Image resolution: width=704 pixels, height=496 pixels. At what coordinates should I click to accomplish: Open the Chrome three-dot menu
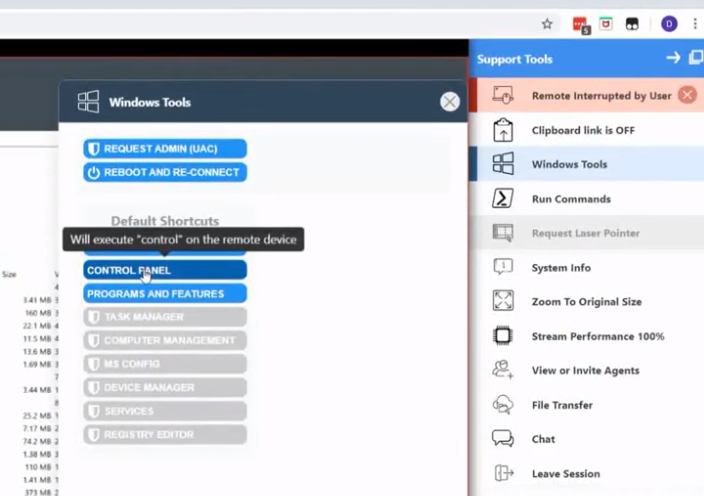[695, 24]
